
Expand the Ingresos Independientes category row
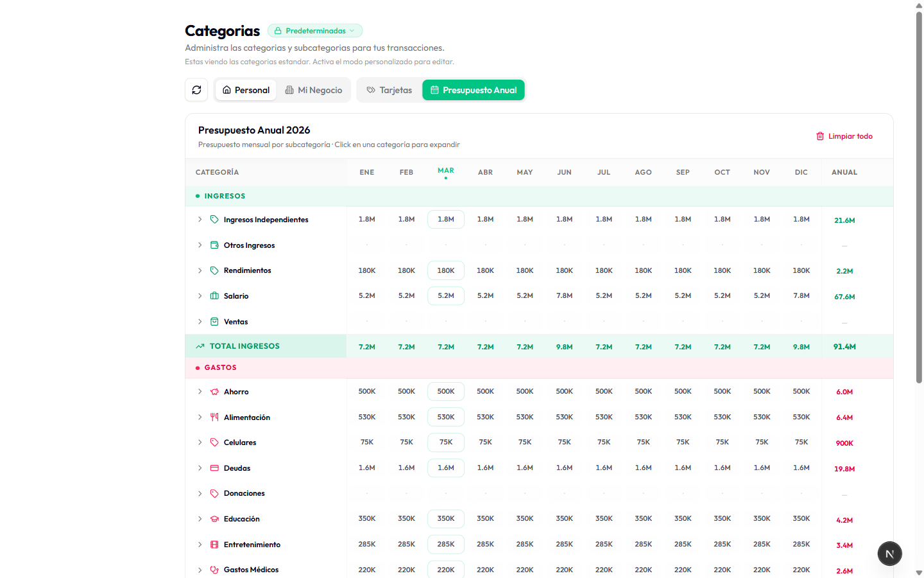point(200,219)
